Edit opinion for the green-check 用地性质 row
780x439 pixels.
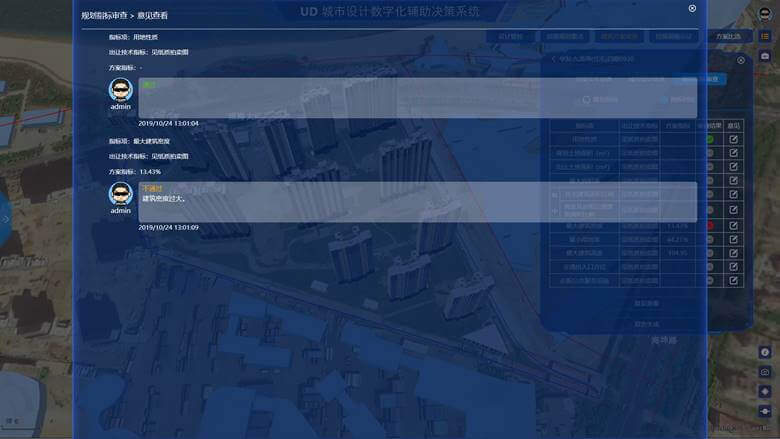pos(733,139)
